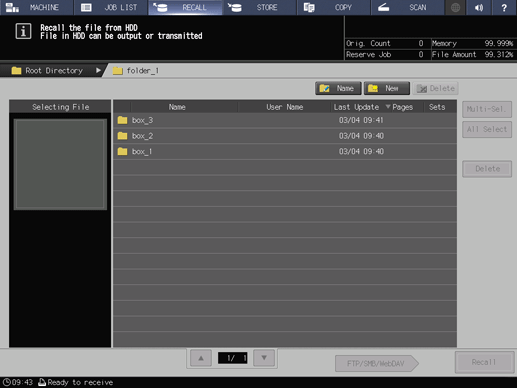Click the box_1 folder icon

coord(122,151)
